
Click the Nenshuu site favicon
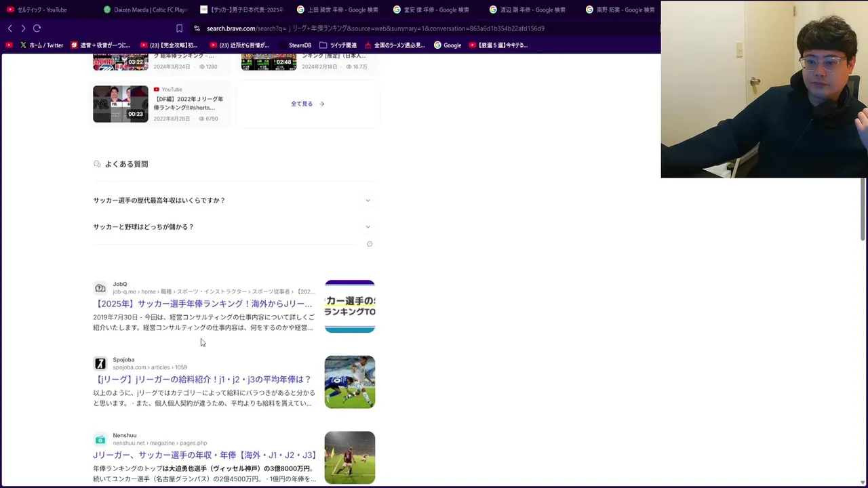pyautogui.click(x=100, y=439)
